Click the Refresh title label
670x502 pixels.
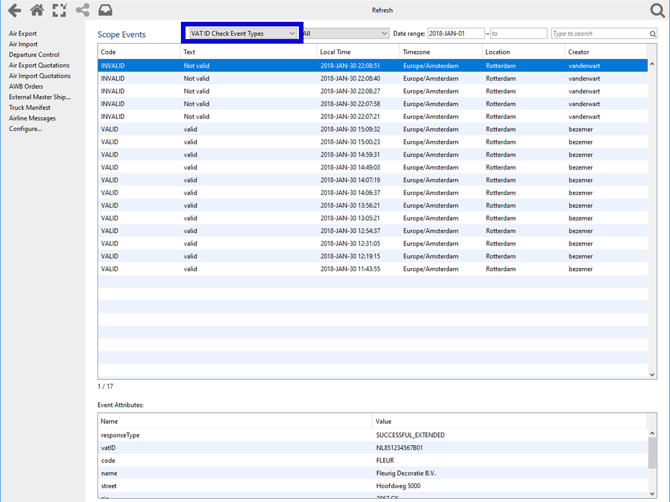click(x=382, y=10)
